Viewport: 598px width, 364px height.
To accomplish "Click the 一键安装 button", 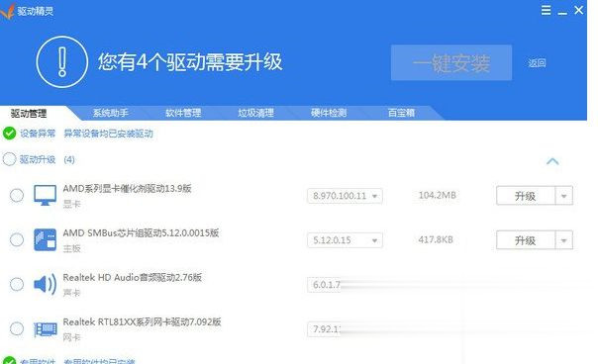I will click(x=451, y=62).
